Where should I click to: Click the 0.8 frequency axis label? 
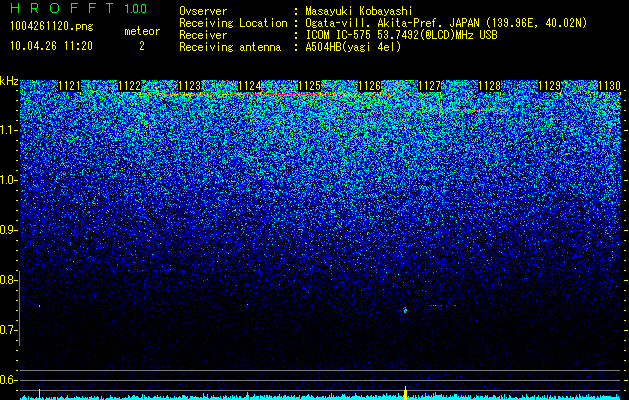(x=7, y=280)
